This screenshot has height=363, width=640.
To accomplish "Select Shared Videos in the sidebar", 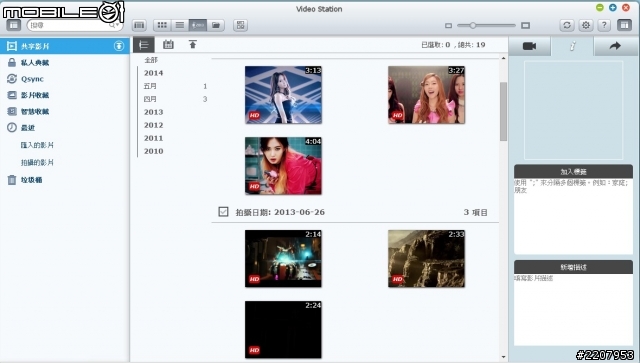I will [x=65, y=46].
